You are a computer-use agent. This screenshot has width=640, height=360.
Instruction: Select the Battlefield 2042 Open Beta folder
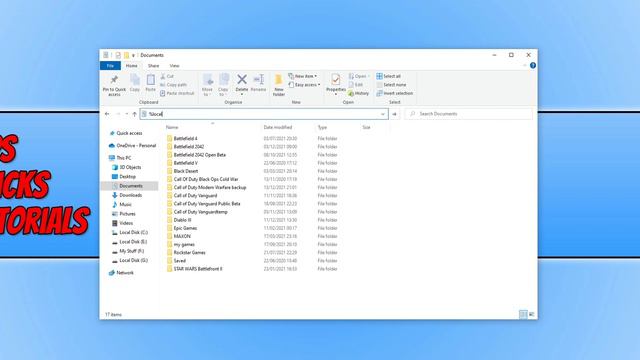200,155
